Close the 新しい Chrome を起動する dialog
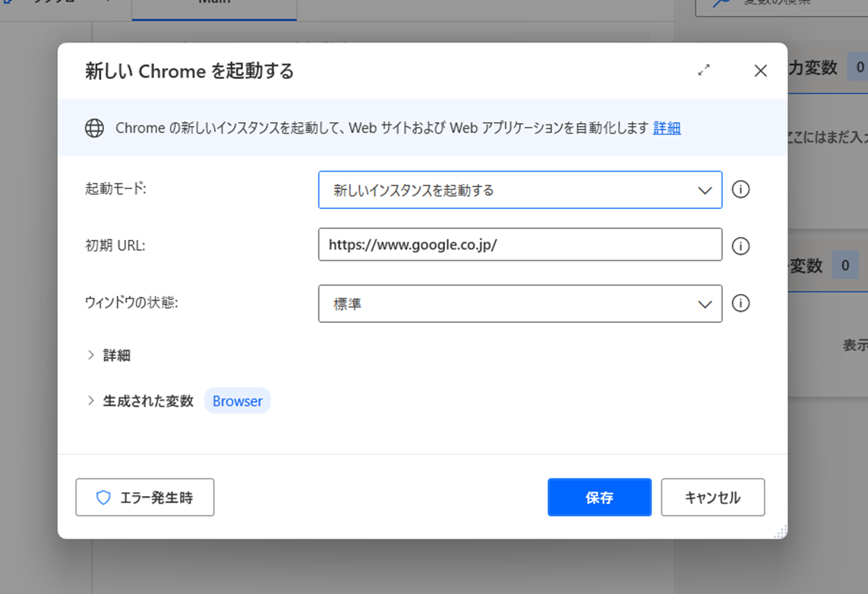 point(761,71)
